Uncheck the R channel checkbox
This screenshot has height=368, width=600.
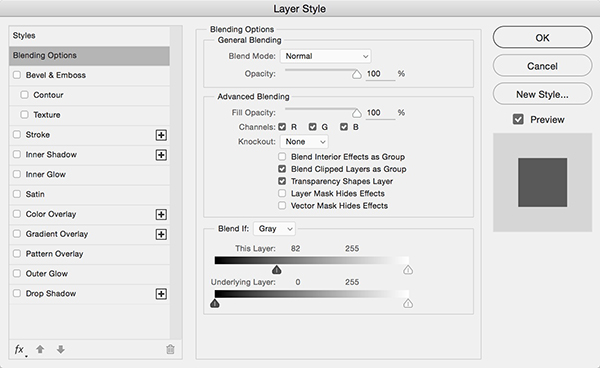point(282,127)
